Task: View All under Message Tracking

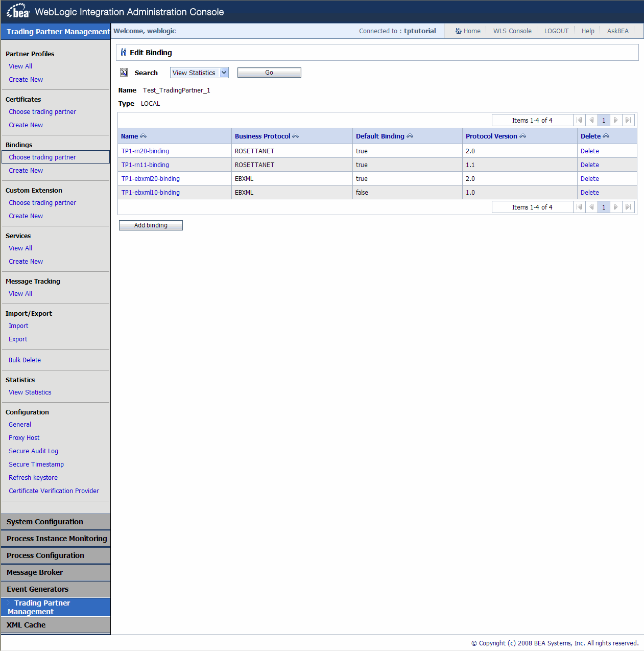Action: pyautogui.click(x=20, y=294)
